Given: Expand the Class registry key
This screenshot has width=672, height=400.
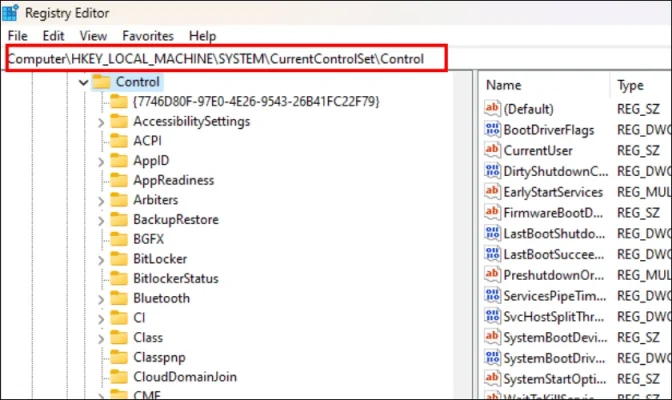Looking at the screenshot, I should click(101, 338).
